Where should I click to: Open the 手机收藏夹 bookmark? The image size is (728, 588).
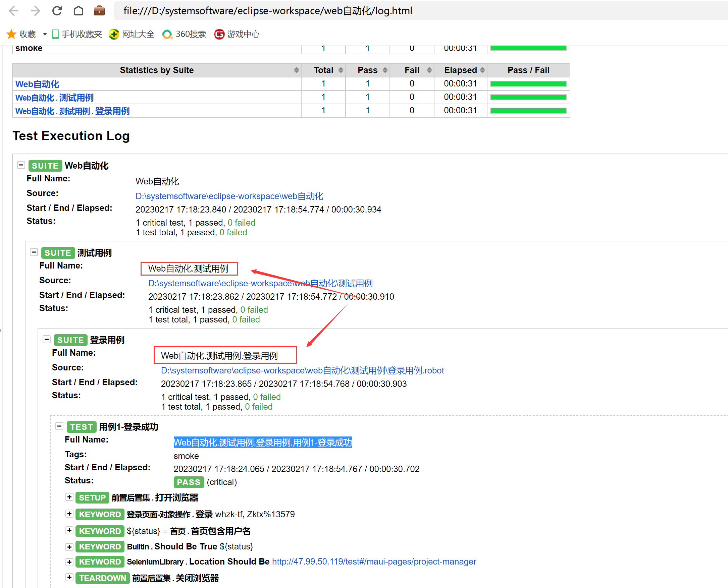point(77,34)
